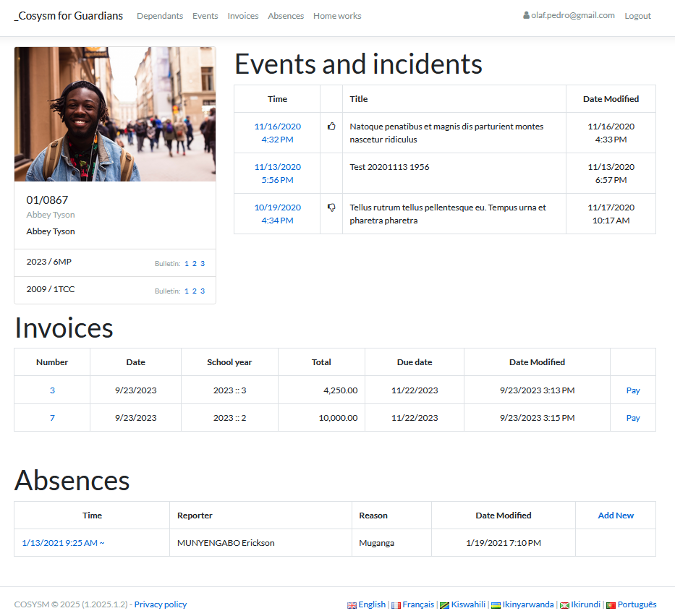The width and height of the screenshot is (675, 616).
Task: Select the Français flag icon
Action: coord(396,605)
